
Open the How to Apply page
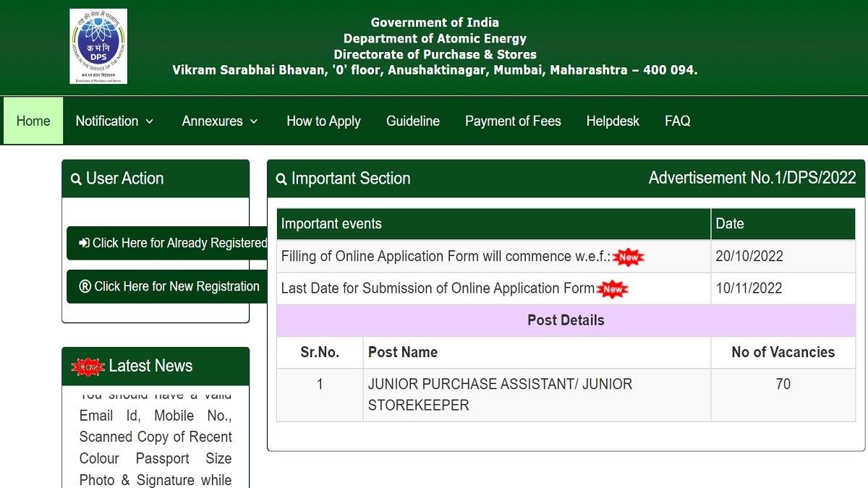click(323, 121)
